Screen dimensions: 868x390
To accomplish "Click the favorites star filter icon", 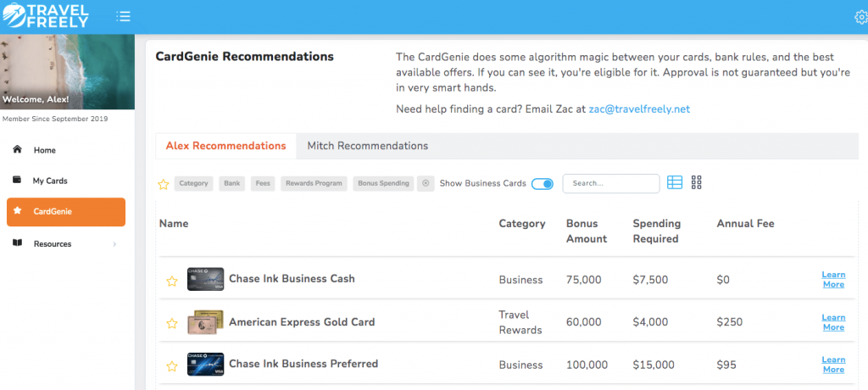I will [x=164, y=184].
